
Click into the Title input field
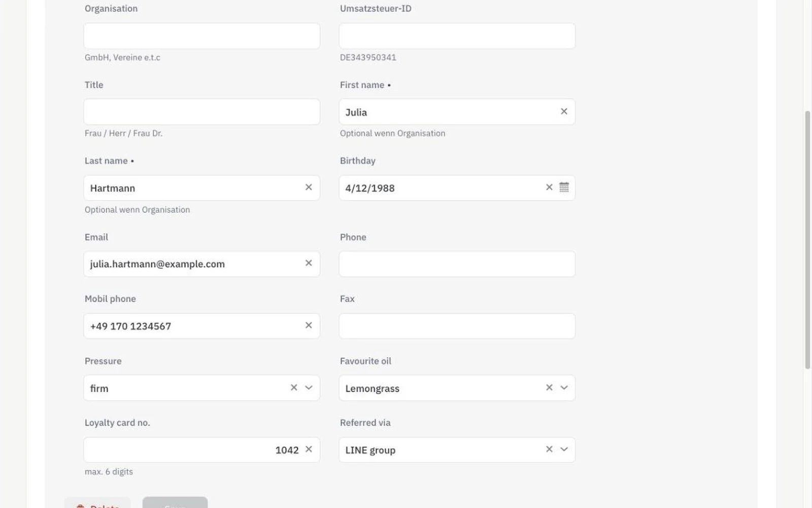[x=202, y=112]
